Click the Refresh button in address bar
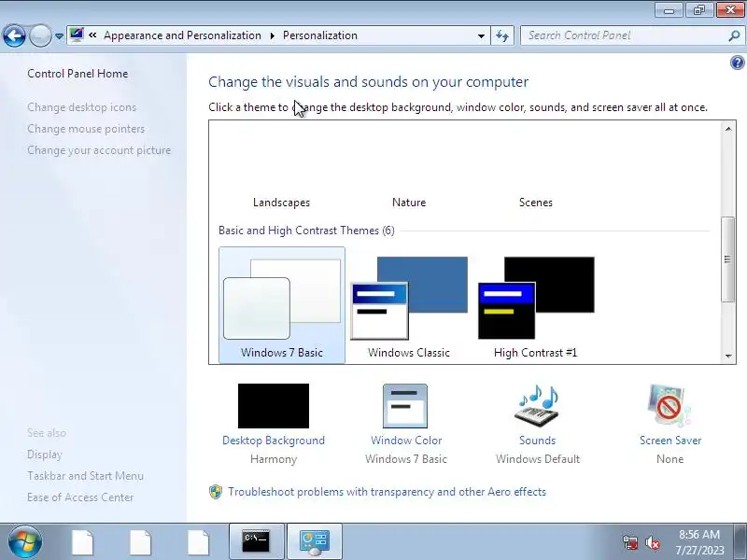 click(x=502, y=35)
